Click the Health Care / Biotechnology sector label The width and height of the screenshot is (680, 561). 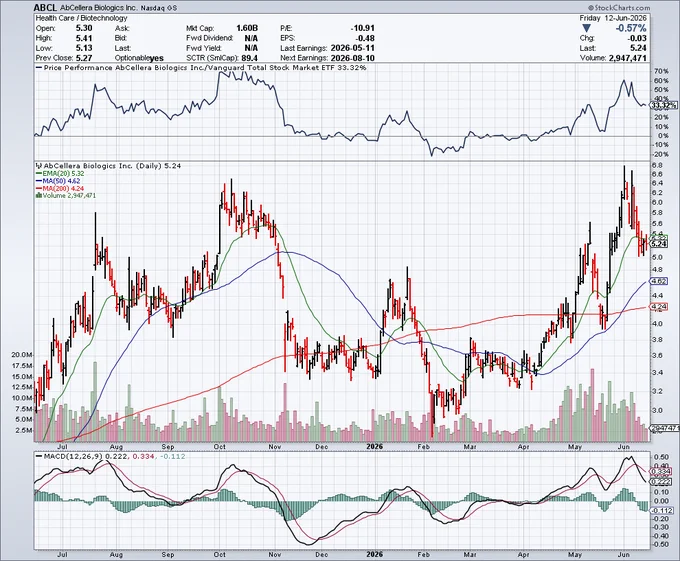(x=82, y=18)
